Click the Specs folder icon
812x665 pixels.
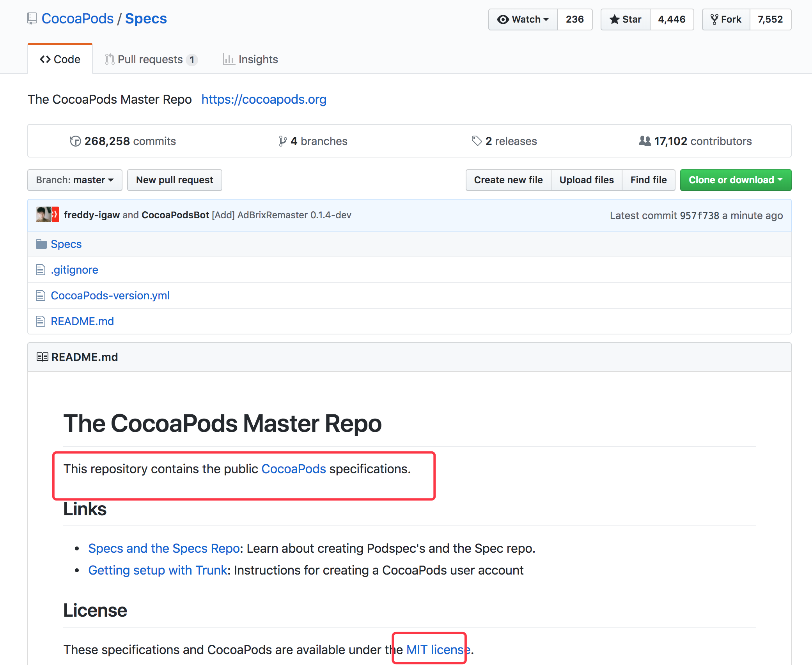click(x=41, y=244)
